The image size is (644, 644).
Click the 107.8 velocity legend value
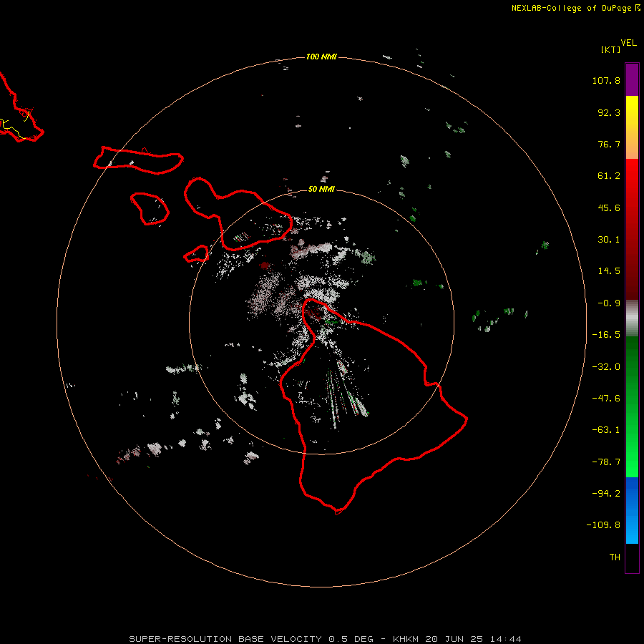(x=606, y=80)
